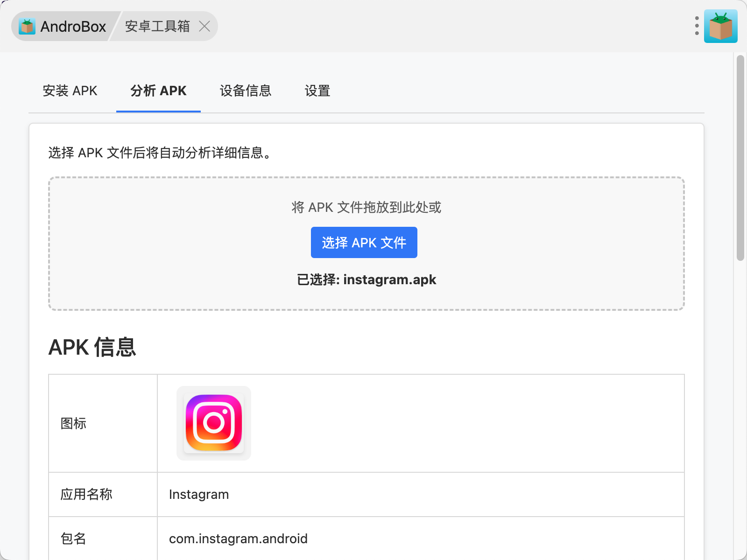Click the 安卓工具箱 tab title text
Image resolution: width=747 pixels, height=560 pixels.
pos(157,27)
